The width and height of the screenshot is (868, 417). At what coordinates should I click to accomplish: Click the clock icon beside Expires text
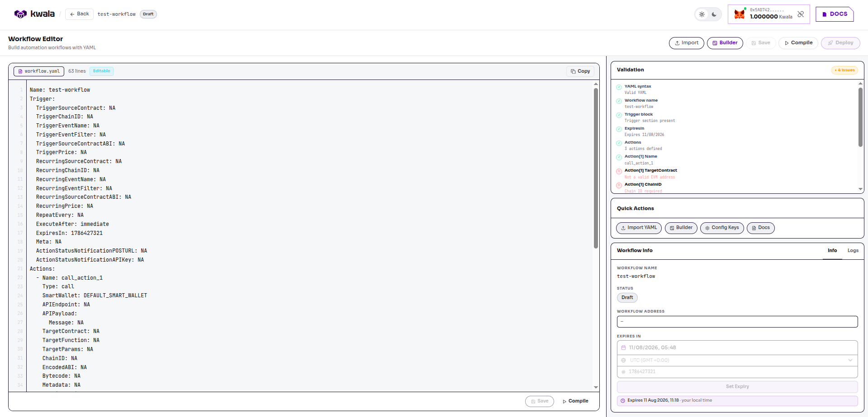[x=623, y=401]
